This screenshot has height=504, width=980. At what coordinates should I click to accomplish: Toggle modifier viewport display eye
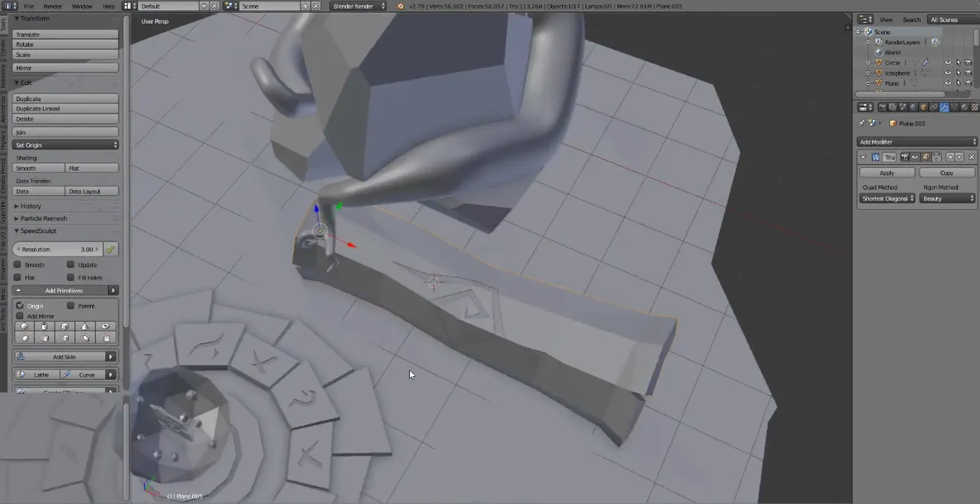[915, 157]
